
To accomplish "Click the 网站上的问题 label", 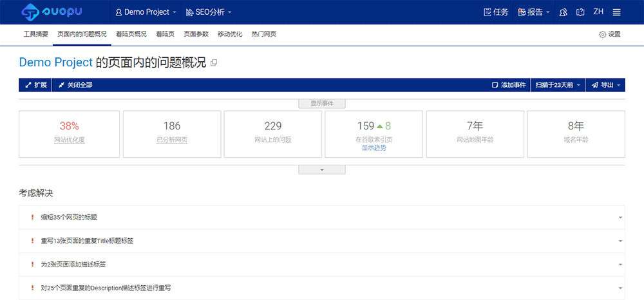I will tap(272, 140).
